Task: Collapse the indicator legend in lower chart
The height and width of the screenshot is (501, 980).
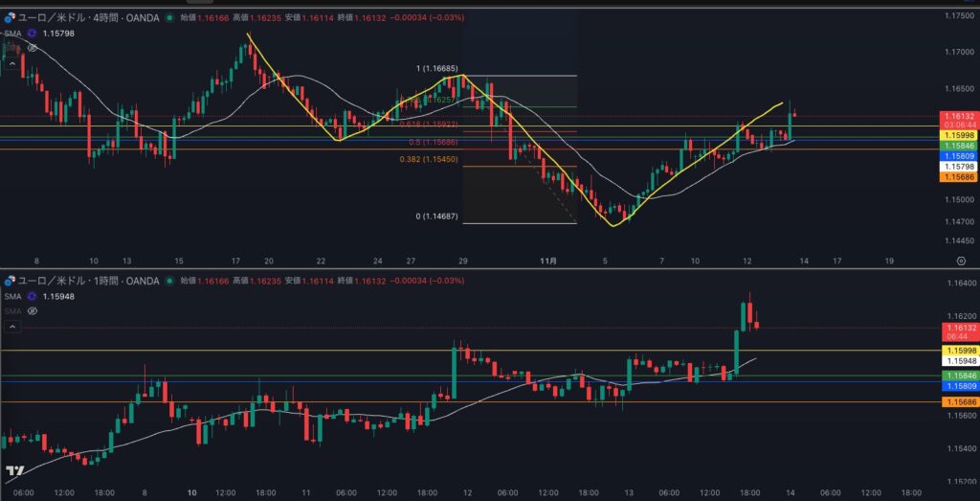Action: 12,327
